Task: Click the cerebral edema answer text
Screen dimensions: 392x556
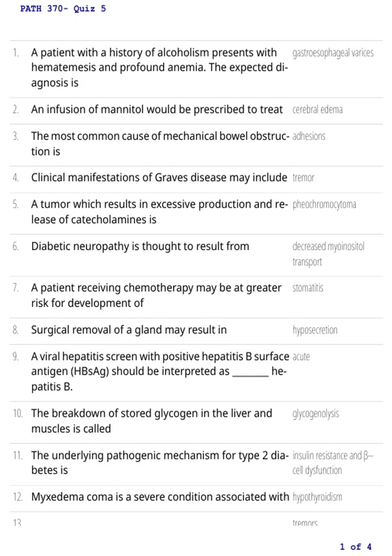Action: [x=317, y=110]
